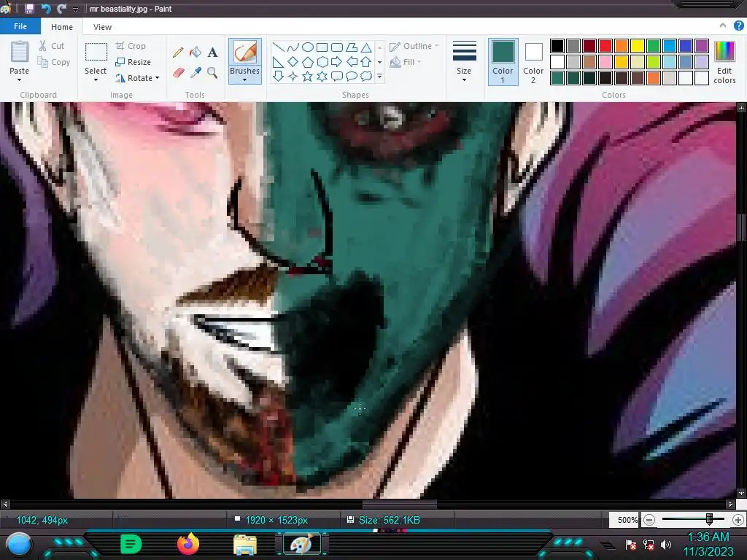The image size is (747, 560).
Task: Choose the Right triangle shape
Action: (278, 62)
